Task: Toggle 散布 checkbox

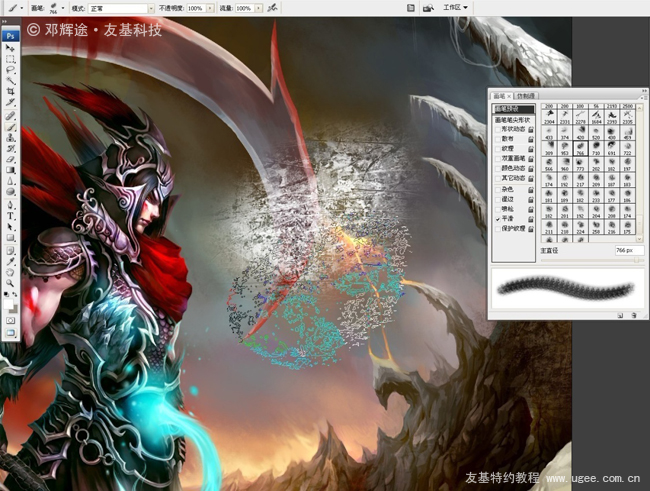Action: tap(498, 139)
